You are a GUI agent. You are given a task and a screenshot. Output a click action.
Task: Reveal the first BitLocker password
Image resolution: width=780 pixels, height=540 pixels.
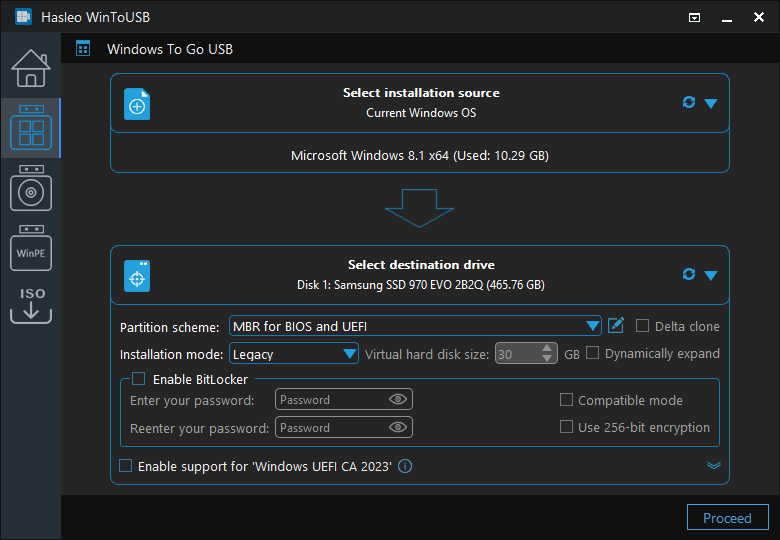(x=397, y=399)
